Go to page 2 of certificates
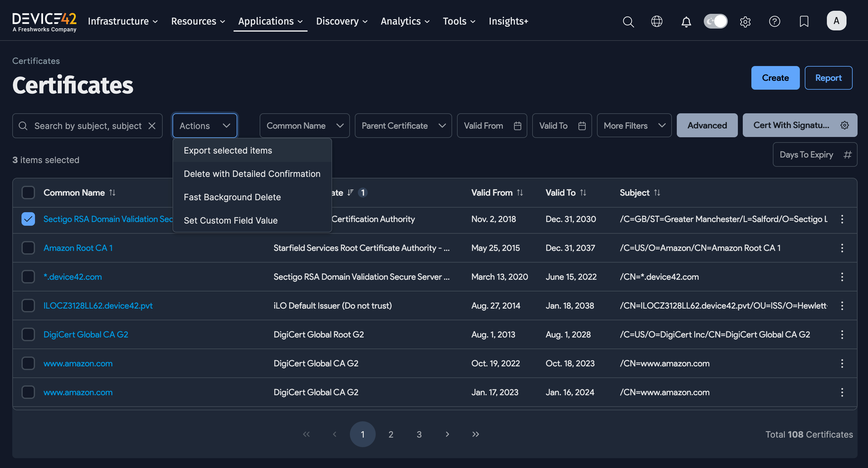 point(390,434)
